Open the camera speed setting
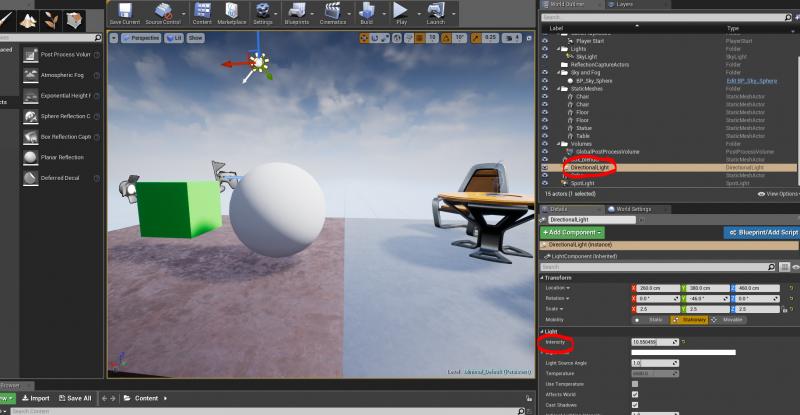 tap(512, 38)
